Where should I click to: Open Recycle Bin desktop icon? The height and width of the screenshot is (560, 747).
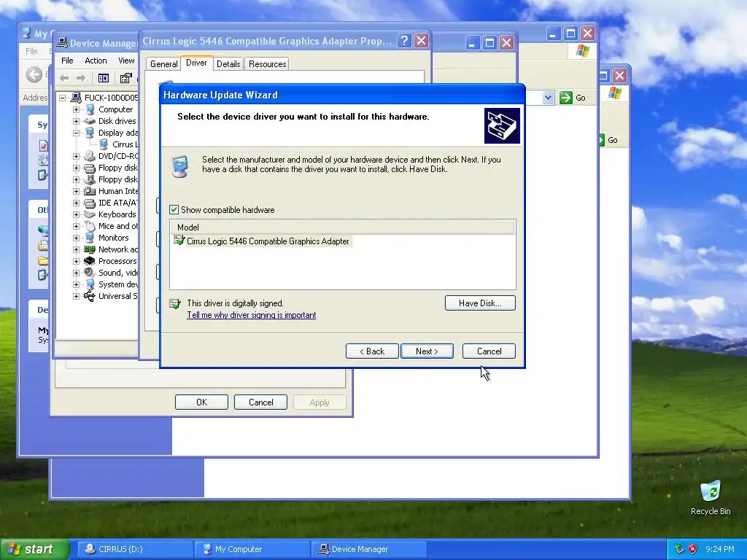click(x=711, y=497)
